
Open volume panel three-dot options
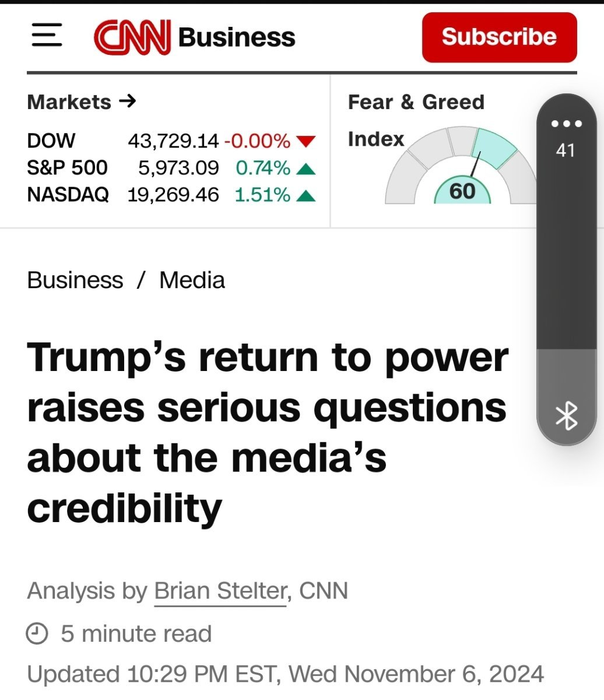[x=566, y=124]
